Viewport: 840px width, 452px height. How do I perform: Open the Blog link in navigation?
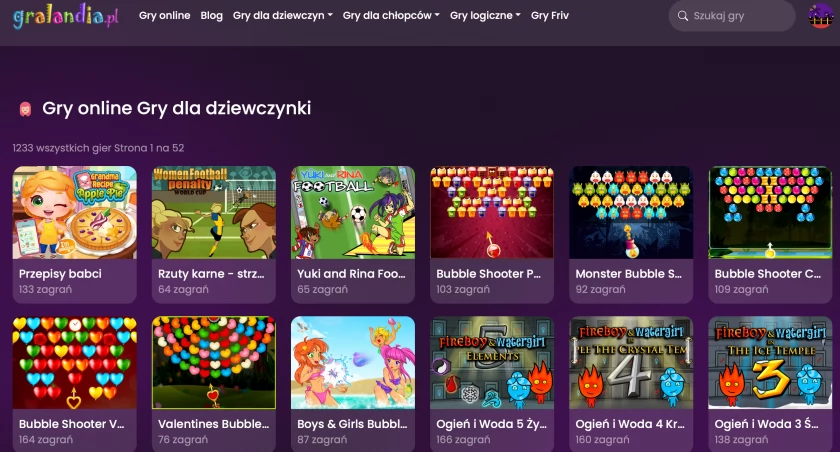(212, 16)
